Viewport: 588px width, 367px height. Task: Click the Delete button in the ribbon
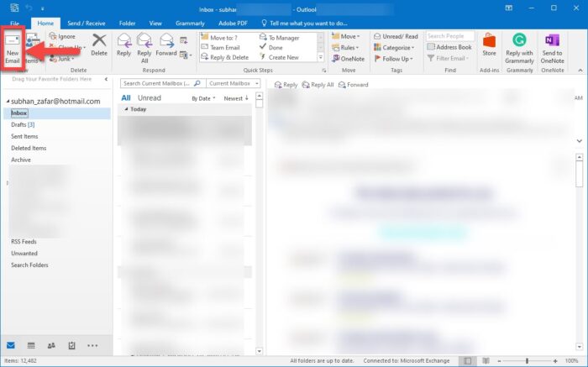[99, 45]
